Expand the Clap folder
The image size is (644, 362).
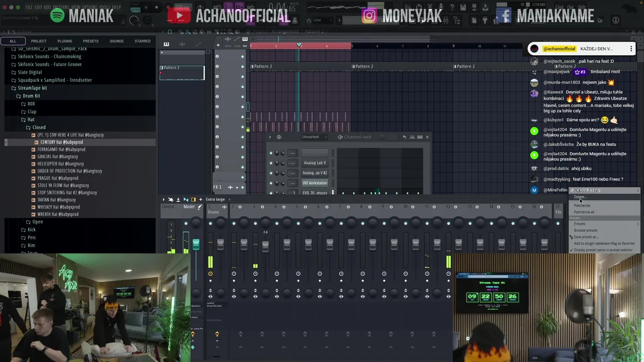32,112
